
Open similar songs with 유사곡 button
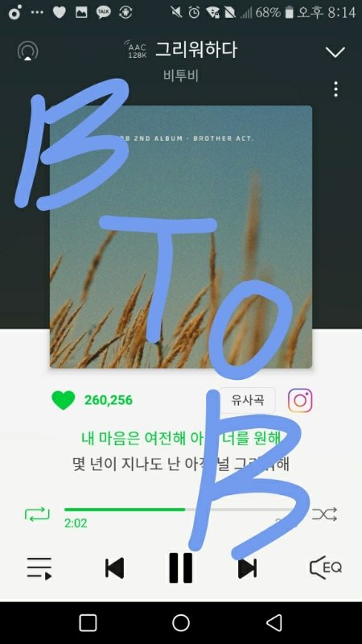pyautogui.click(x=247, y=400)
